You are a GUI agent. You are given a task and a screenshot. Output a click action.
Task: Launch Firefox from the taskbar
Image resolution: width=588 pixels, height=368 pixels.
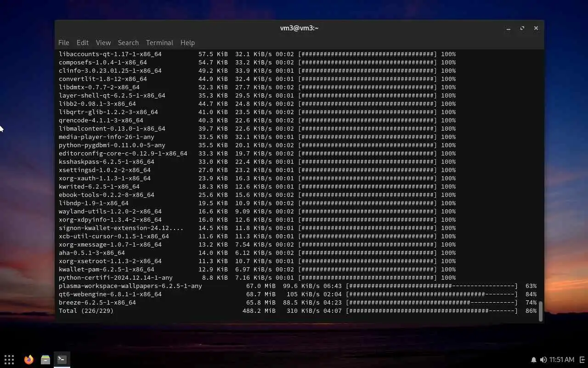[x=29, y=360]
